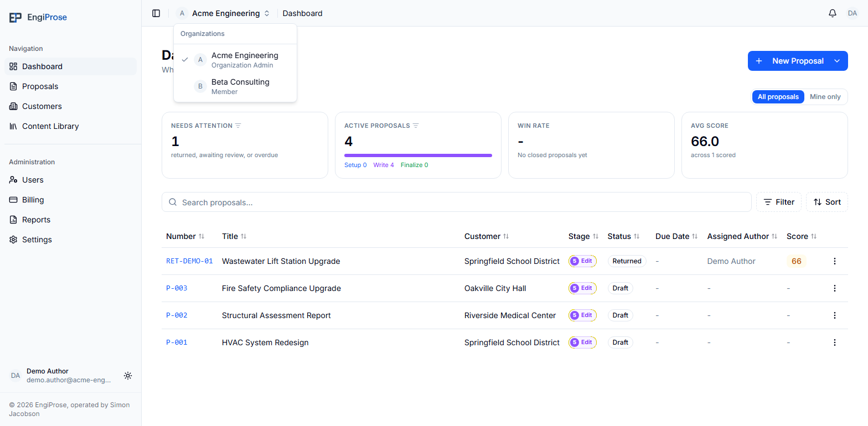Sort by the Title column

[234, 236]
